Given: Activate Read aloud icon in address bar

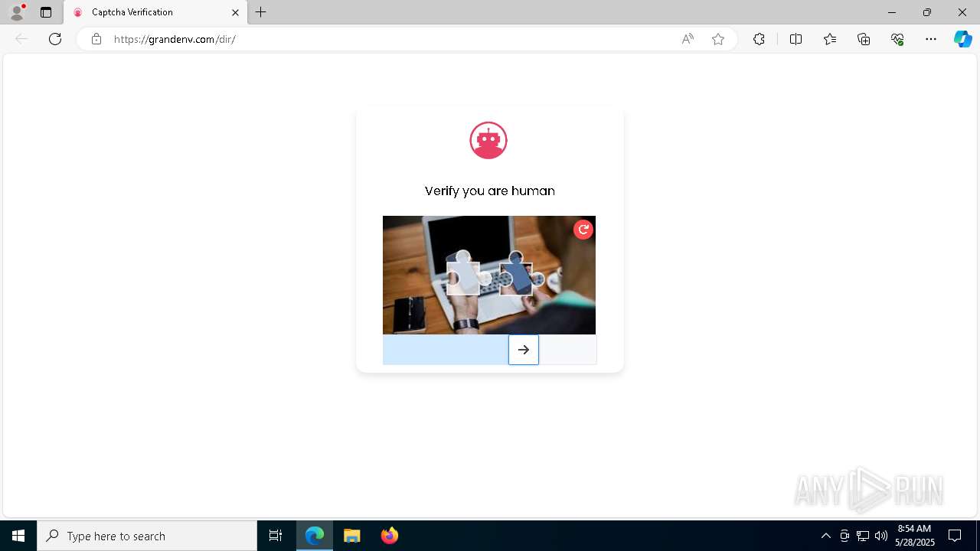Looking at the screenshot, I should (x=688, y=39).
